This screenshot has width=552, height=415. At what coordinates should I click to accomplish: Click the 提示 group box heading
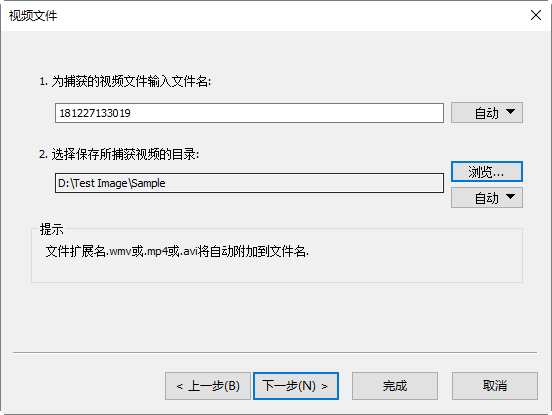[x=51, y=229]
